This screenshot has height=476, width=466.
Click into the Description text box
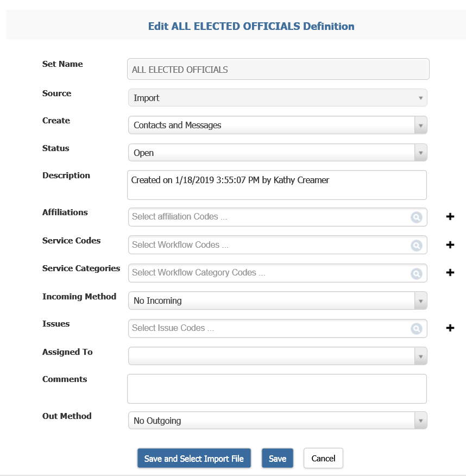point(277,185)
